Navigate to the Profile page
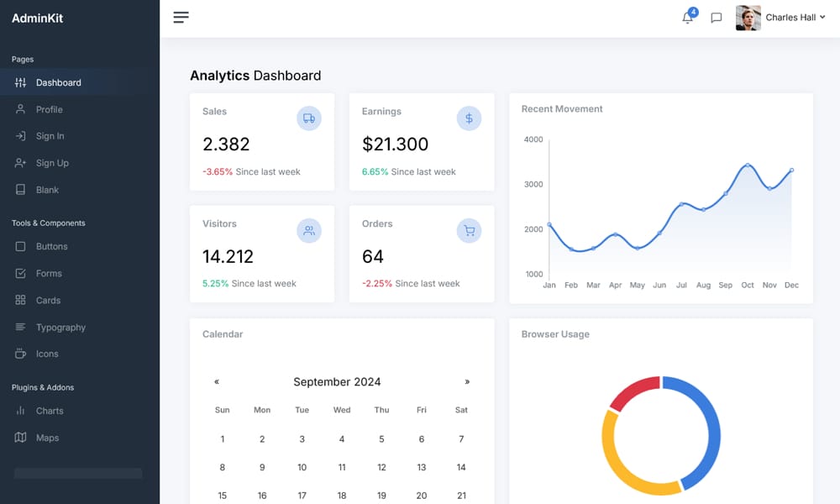The height and width of the screenshot is (504, 840). coord(48,109)
